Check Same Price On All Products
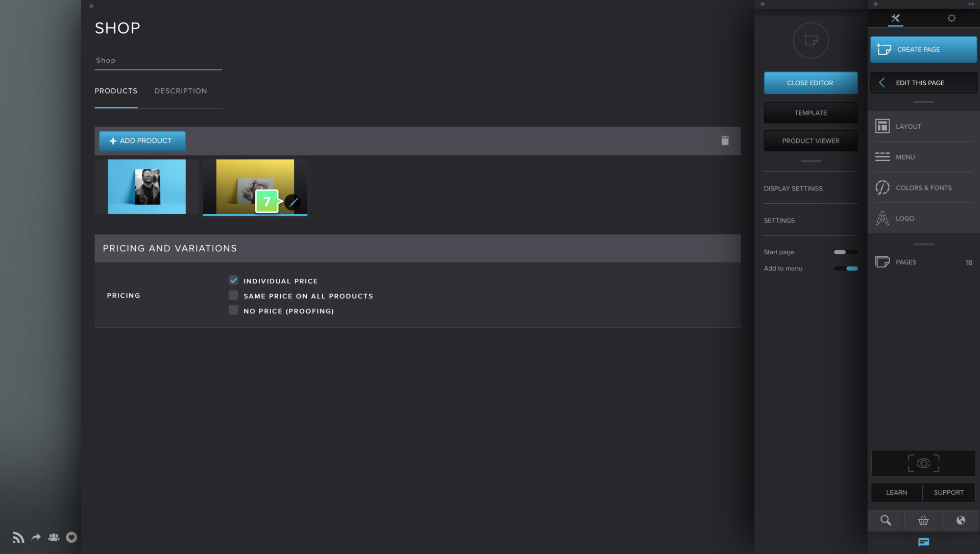The image size is (980, 554). click(x=233, y=295)
